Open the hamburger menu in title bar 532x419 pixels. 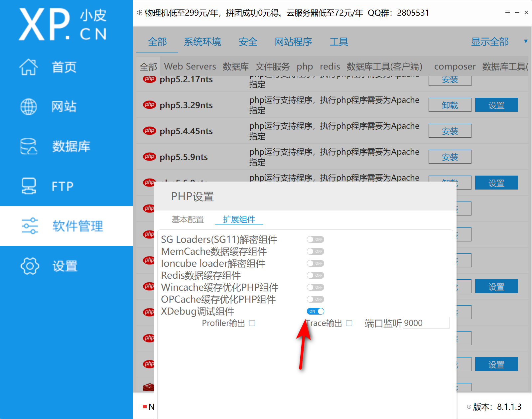coord(507,13)
